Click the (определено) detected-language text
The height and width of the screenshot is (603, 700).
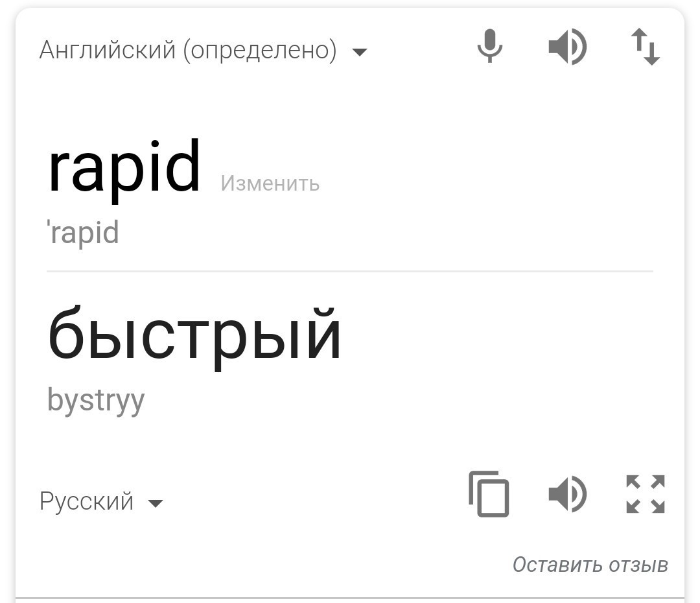(260, 50)
